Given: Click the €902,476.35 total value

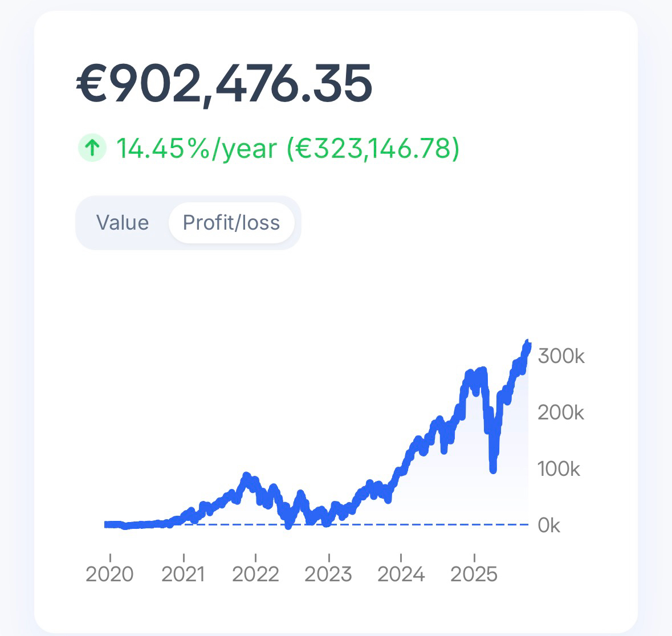Looking at the screenshot, I should point(225,84).
